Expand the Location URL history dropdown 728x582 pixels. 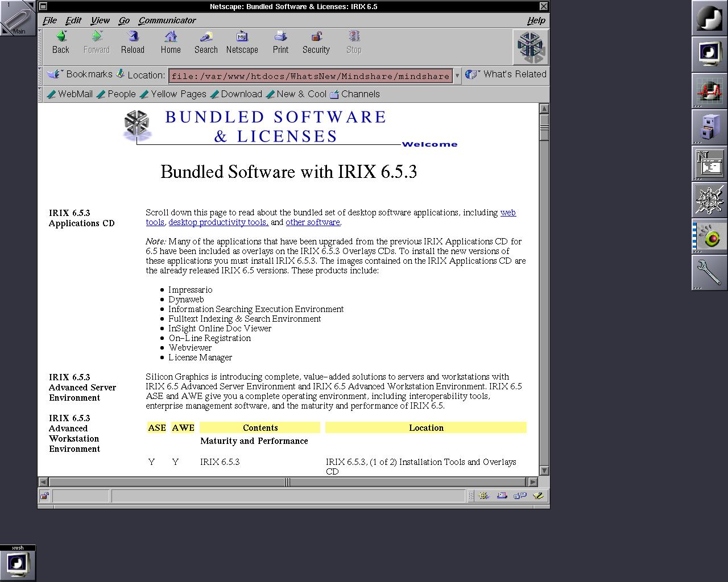[457, 76]
